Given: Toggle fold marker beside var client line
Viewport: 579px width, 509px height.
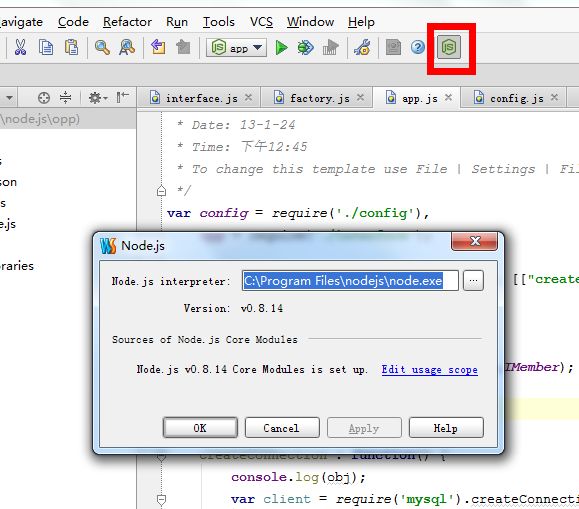Looking at the screenshot, I should (161, 499).
